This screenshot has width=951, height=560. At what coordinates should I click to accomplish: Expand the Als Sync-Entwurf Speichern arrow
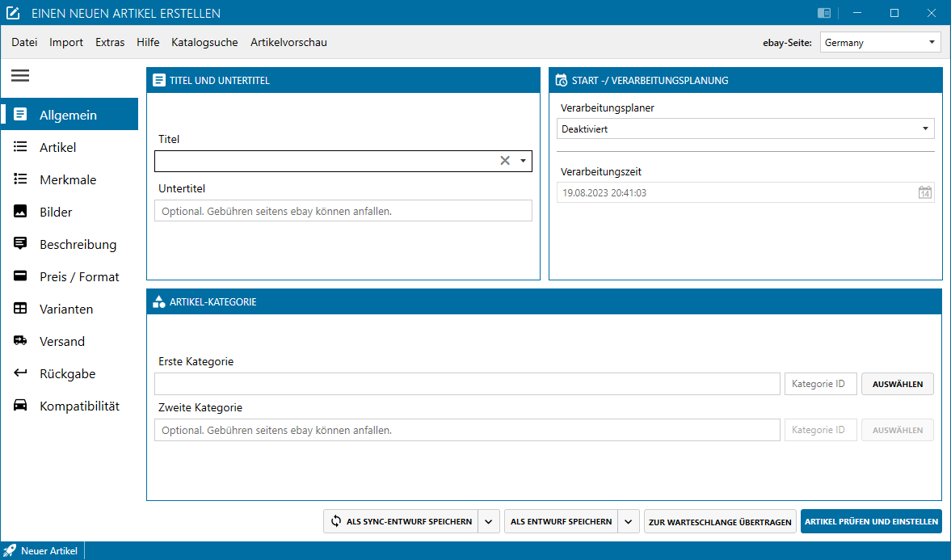tap(488, 522)
